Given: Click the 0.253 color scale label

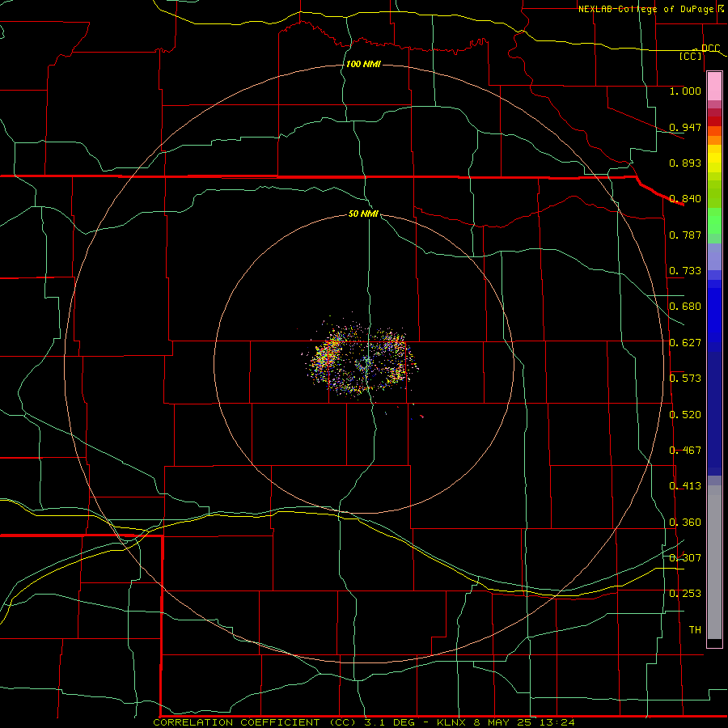Looking at the screenshot, I should 685,594.
